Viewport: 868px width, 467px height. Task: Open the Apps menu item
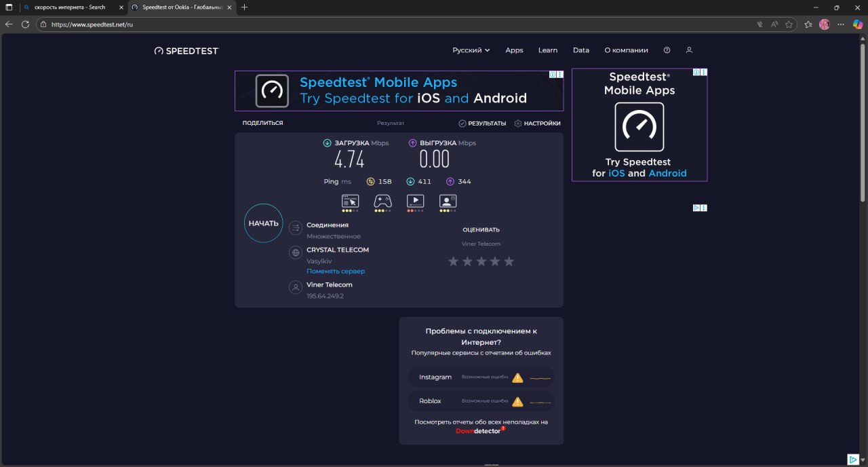tap(514, 50)
